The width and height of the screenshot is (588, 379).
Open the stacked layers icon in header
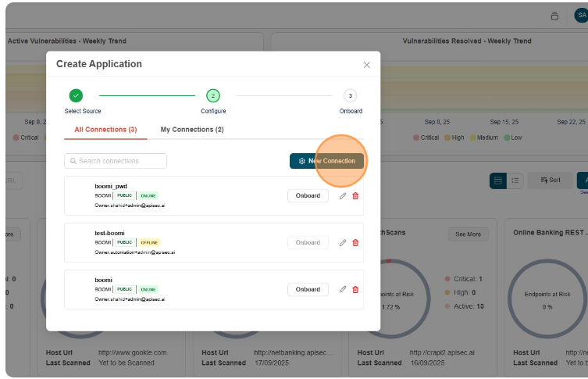(x=555, y=16)
